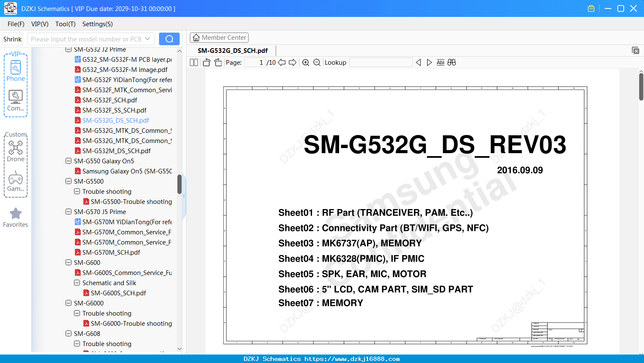Select the Computer category

click(16, 101)
